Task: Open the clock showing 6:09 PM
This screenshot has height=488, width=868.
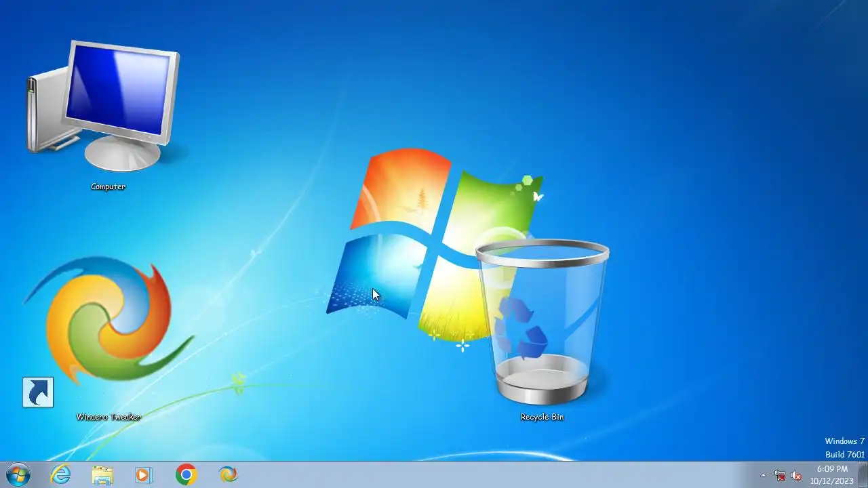Action: coord(832,474)
